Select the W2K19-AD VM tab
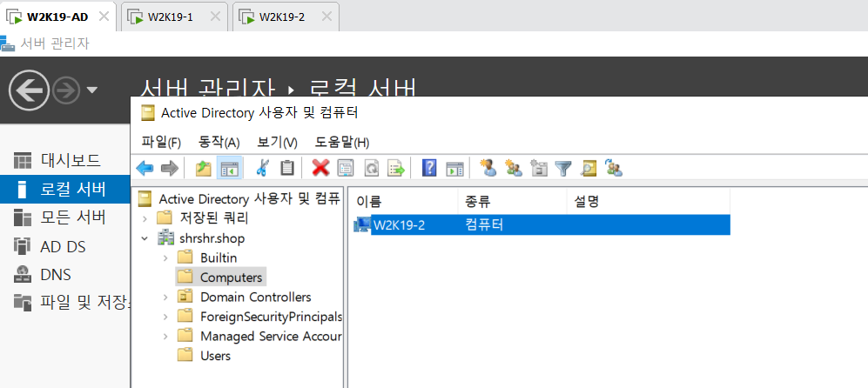Viewport: 868px width, 388px height. (57, 17)
